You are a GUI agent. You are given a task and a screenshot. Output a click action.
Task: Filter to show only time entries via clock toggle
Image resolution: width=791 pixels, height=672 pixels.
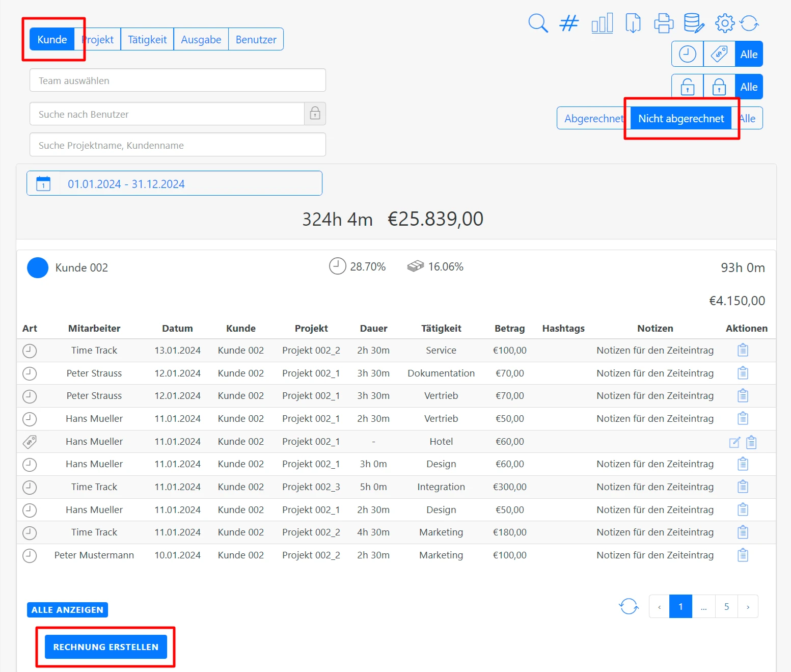[687, 53]
